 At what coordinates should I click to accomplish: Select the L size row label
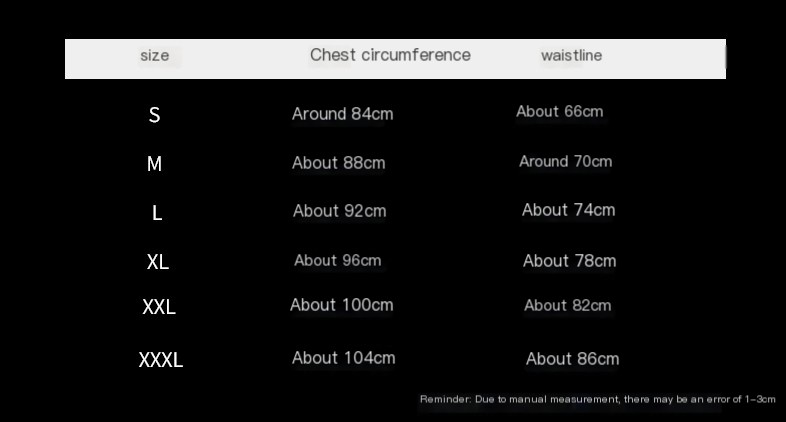coord(156,213)
